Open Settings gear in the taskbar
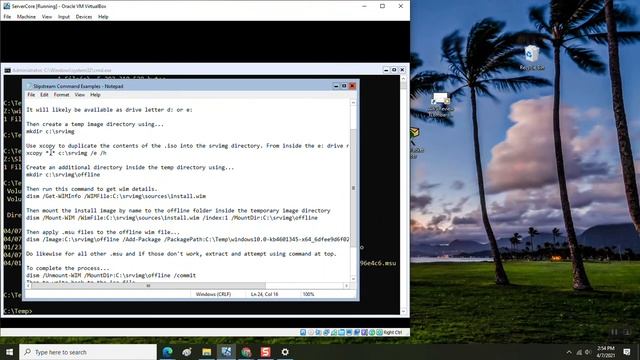The width and height of the screenshot is (640, 360). coord(285,352)
